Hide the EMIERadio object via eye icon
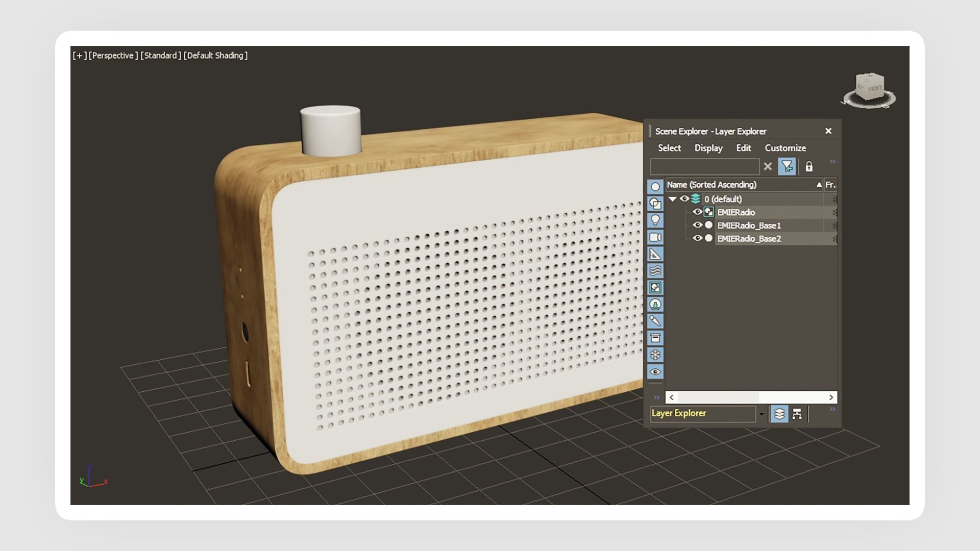This screenshot has height=551, width=980. 697,212
